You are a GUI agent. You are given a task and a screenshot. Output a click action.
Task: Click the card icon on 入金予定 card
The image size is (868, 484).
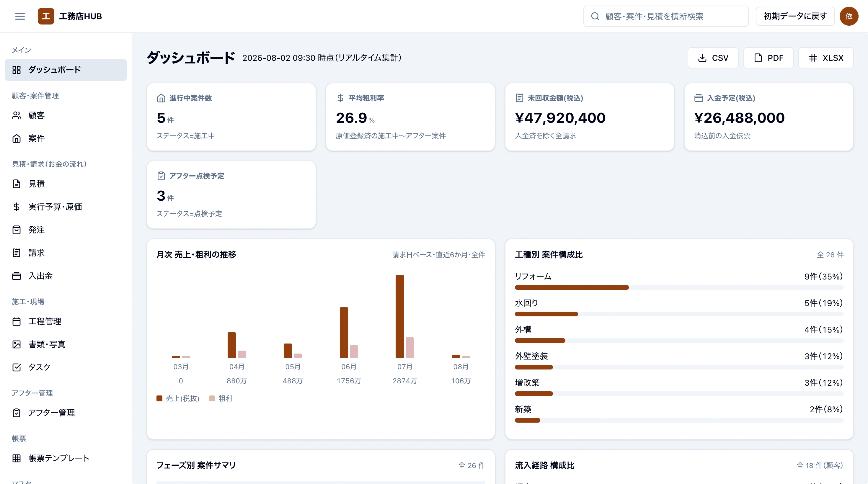699,98
